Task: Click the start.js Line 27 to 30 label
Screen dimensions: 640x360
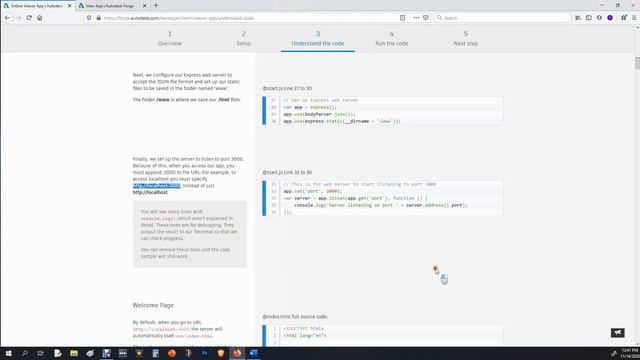Action: [x=288, y=88]
